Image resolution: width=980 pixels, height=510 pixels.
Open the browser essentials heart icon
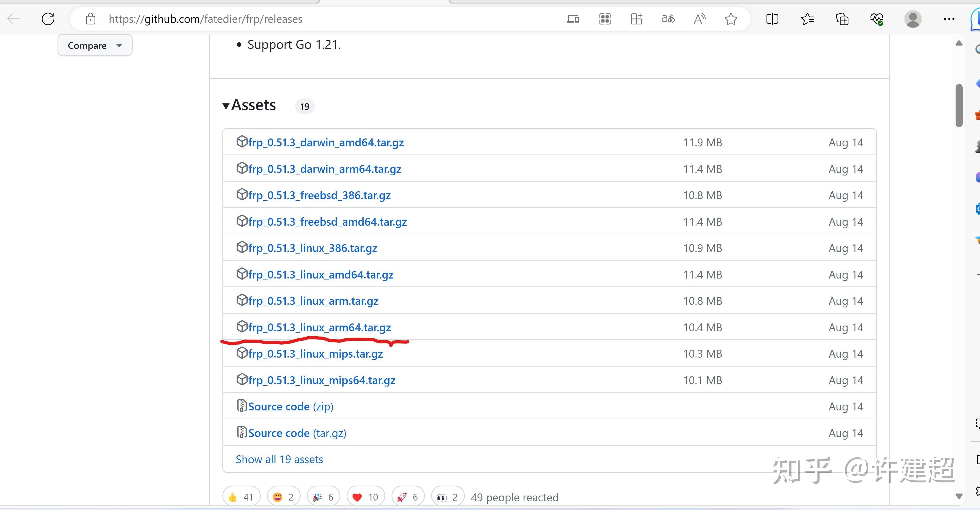pos(877,19)
